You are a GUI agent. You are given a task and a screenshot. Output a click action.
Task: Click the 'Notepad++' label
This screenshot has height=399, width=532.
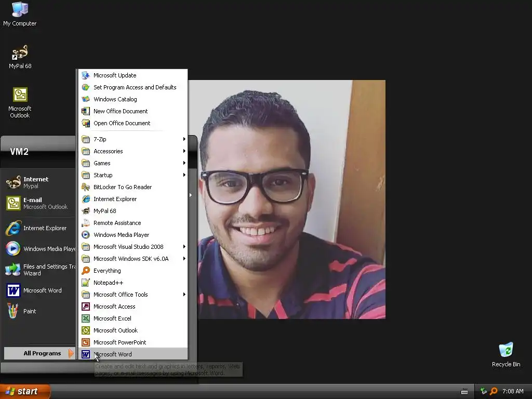pos(108,283)
